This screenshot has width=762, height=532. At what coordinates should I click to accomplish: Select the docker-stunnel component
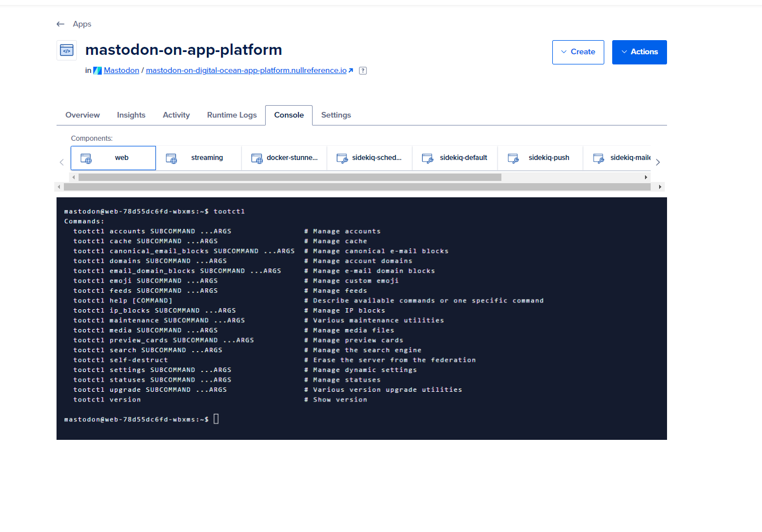point(284,158)
